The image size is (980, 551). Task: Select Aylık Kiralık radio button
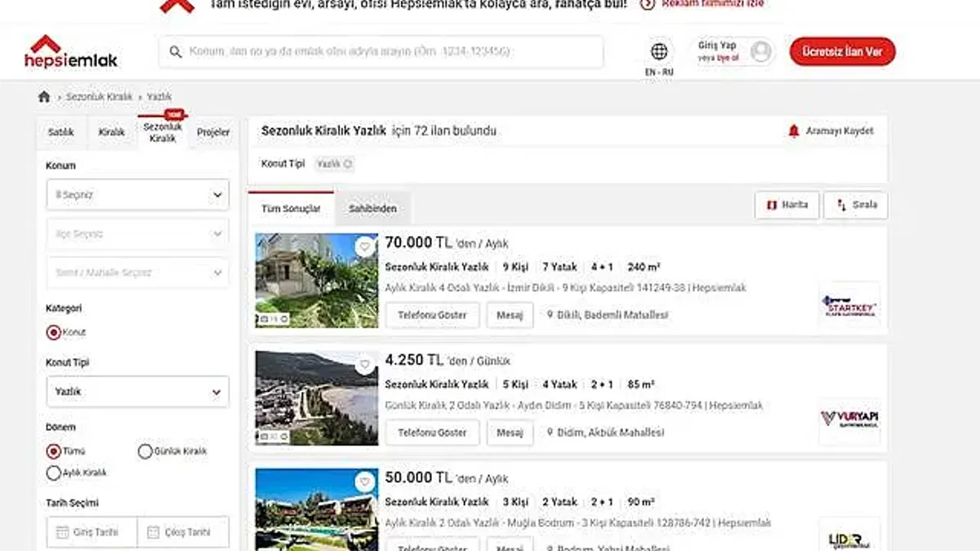(x=54, y=473)
